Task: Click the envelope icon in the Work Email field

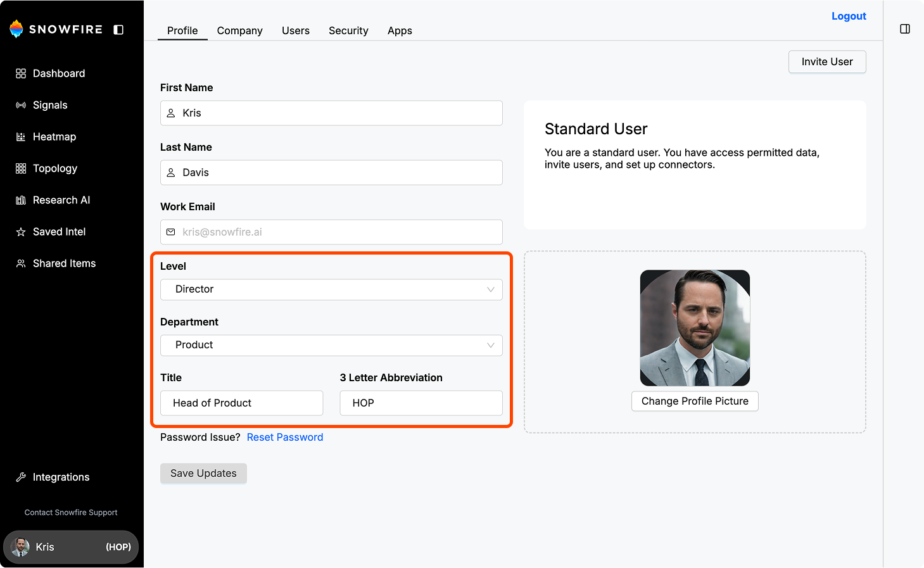Action: click(x=171, y=232)
